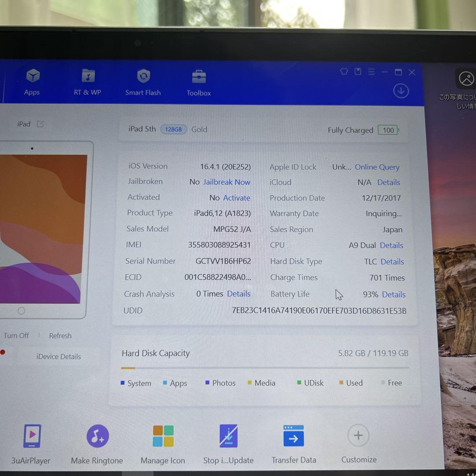476x476 pixels.
Task: Click the battery 100 indicator
Action: [x=388, y=130]
